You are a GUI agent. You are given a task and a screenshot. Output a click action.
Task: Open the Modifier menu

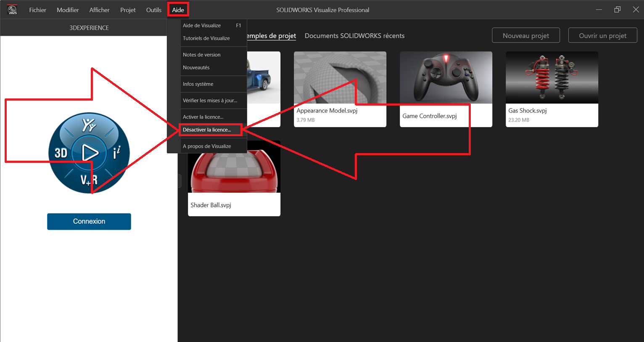click(x=68, y=10)
